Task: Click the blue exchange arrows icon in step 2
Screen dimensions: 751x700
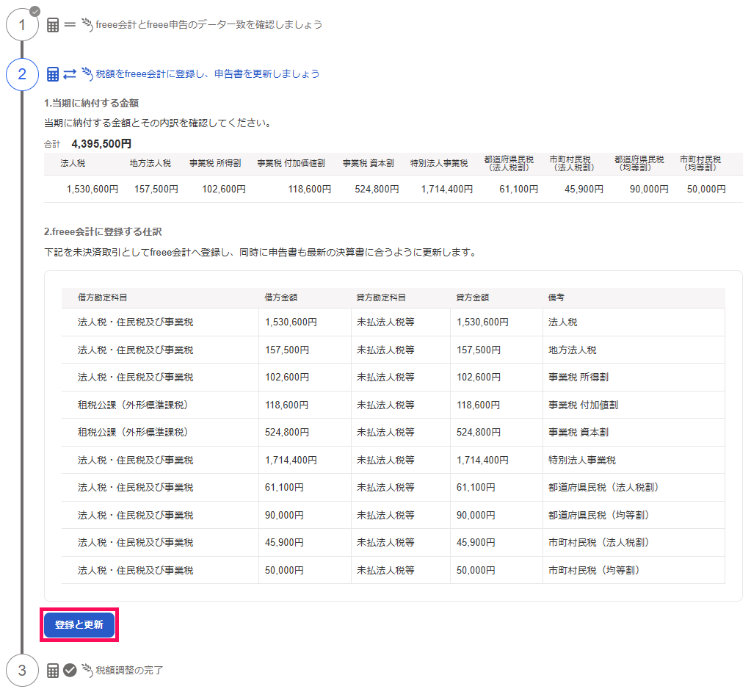Action: pyautogui.click(x=70, y=73)
